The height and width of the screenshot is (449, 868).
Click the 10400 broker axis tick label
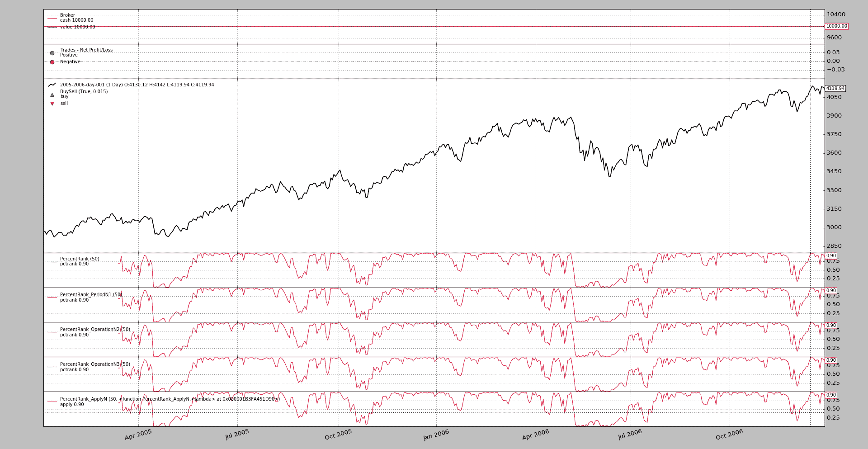[836, 14]
